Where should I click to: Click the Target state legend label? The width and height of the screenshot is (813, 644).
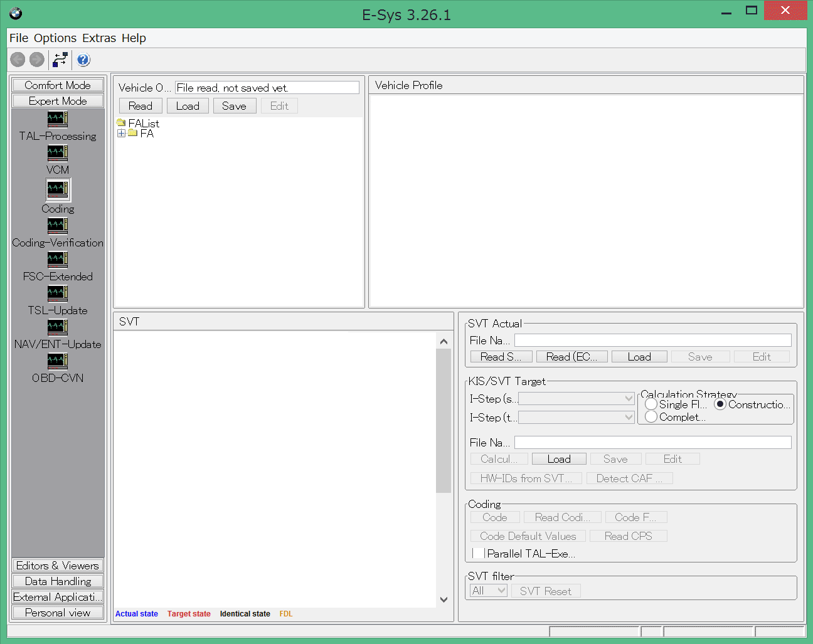click(x=189, y=614)
